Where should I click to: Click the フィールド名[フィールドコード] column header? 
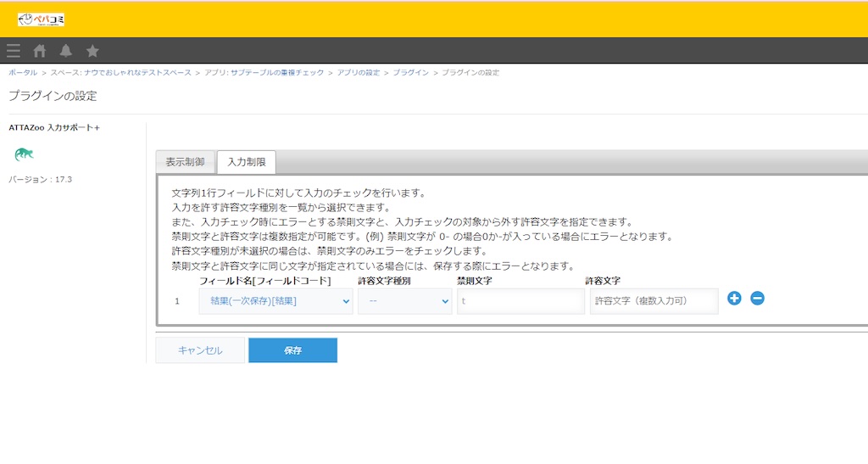(265, 281)
